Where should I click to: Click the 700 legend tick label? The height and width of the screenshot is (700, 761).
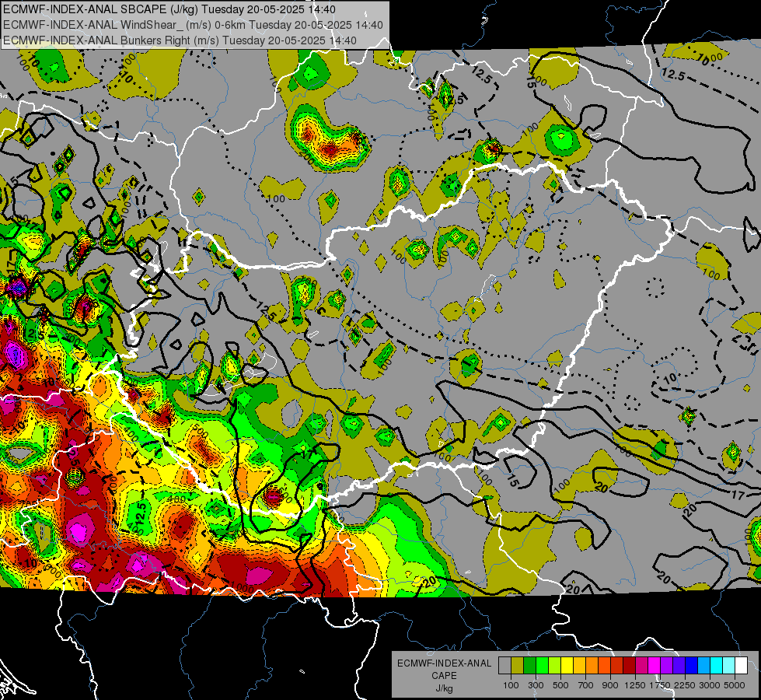[x=586, y=685]
